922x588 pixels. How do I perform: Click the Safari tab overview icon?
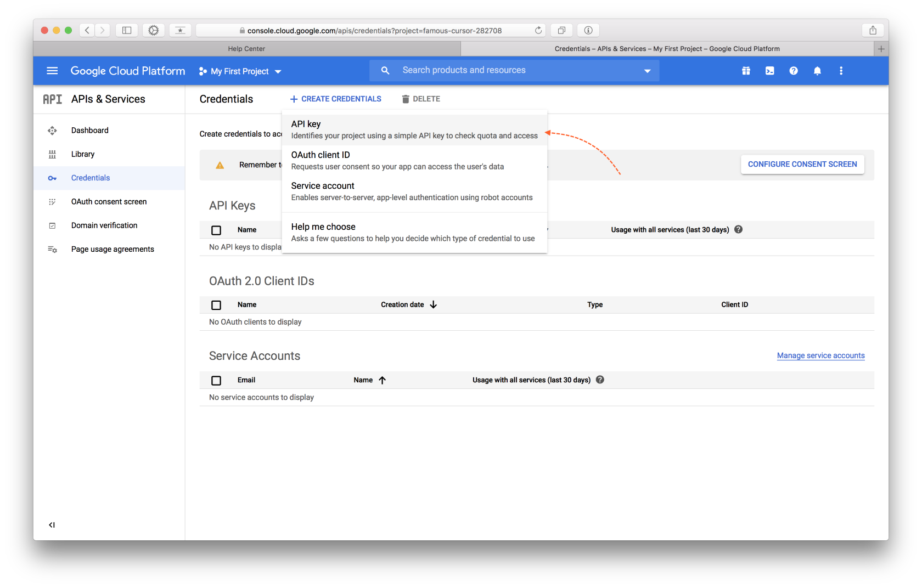[561, 30]
